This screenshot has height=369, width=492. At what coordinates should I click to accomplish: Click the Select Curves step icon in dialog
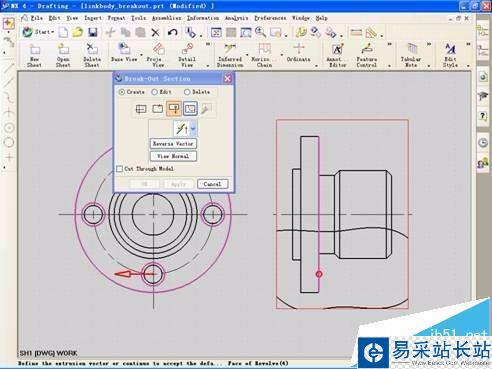[190, 108]
